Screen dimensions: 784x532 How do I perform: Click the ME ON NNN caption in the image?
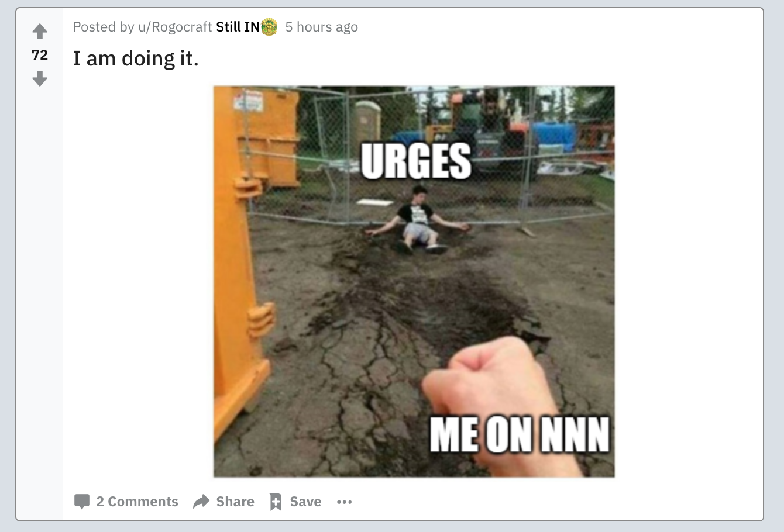pyautogui.click(x=520, y=434)
